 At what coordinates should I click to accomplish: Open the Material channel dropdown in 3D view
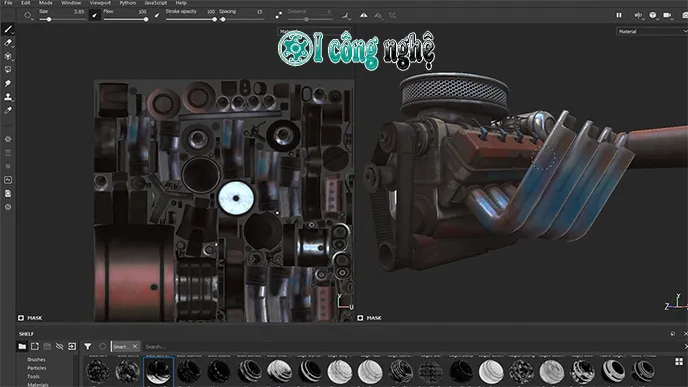pyautogui.click(x=652, y=31)
